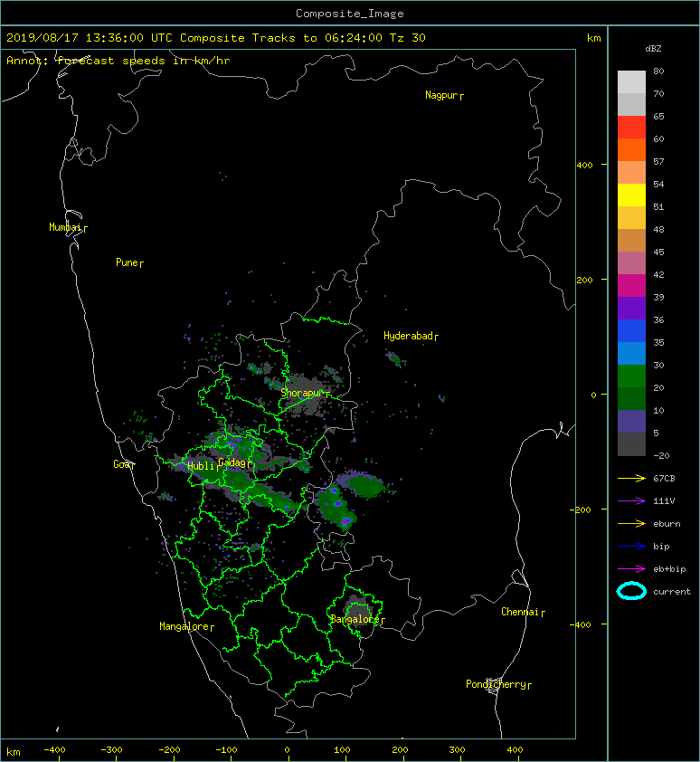Click the magenta eb+bip arrow symbol
The width and height of the screenshot is (700, 762).
click(631, 568)
